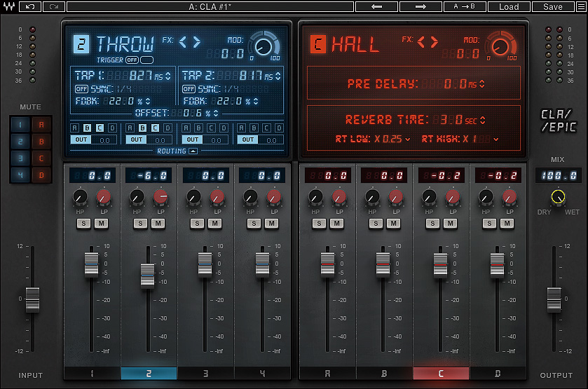Open the Load preset menu
Image resolution: width=588 pixels, height=389 pixels.
click(509, 6)
